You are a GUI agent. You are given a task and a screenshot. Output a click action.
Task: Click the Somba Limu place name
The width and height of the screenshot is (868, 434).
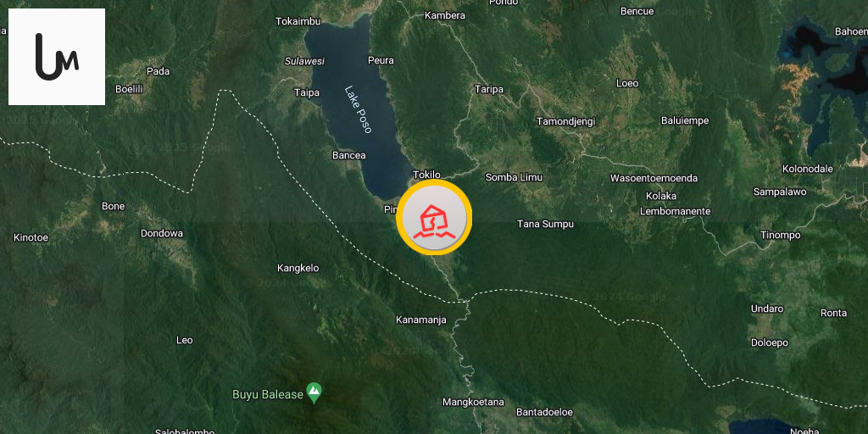click(514, 178)
